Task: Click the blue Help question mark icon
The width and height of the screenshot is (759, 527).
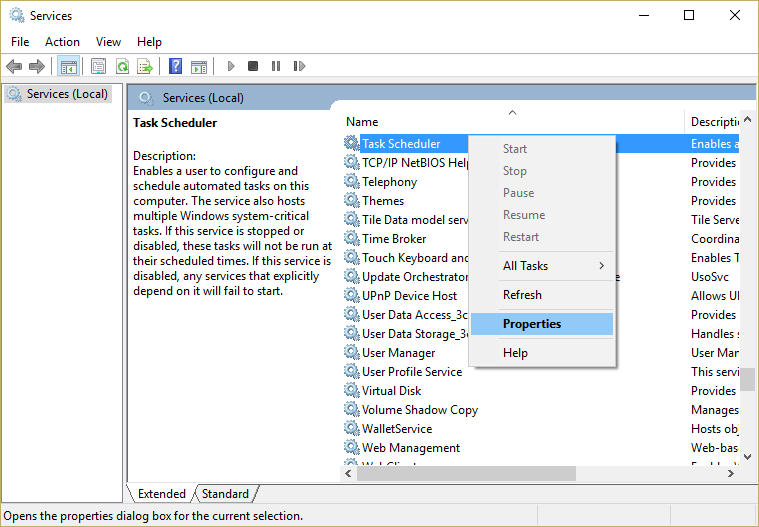Action: coord(175,67)
